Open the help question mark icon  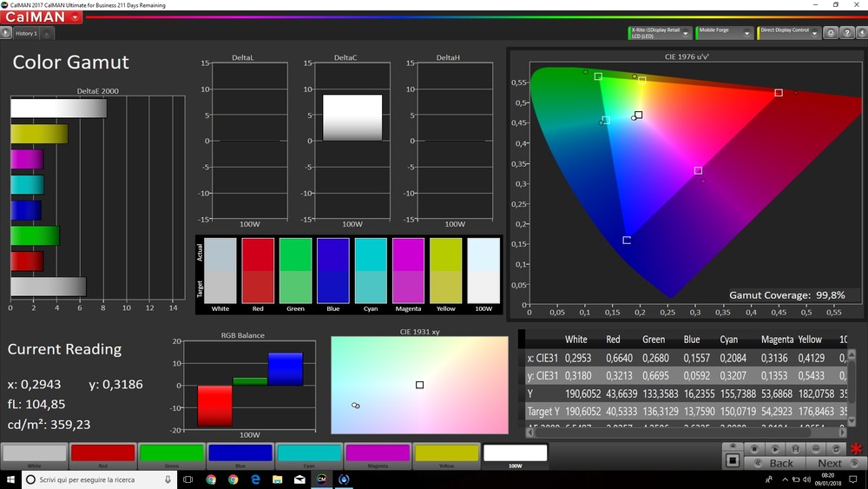point(845,33)
